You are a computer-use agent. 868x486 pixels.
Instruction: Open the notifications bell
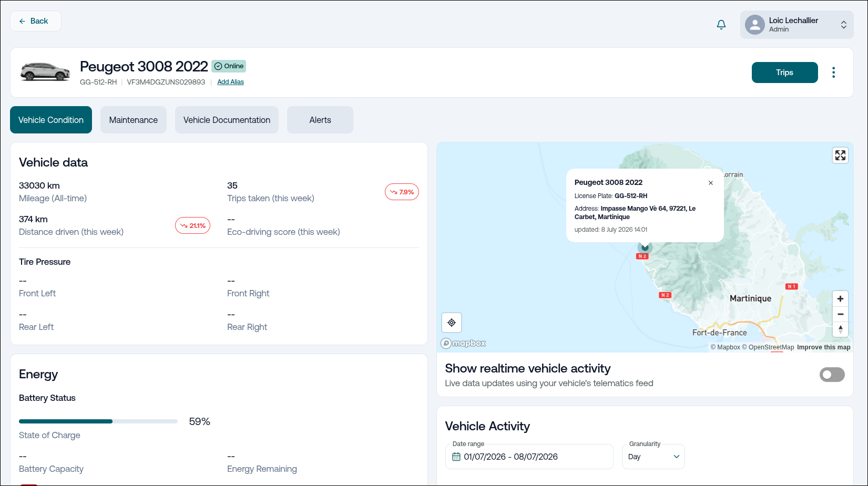coord(721,25)
